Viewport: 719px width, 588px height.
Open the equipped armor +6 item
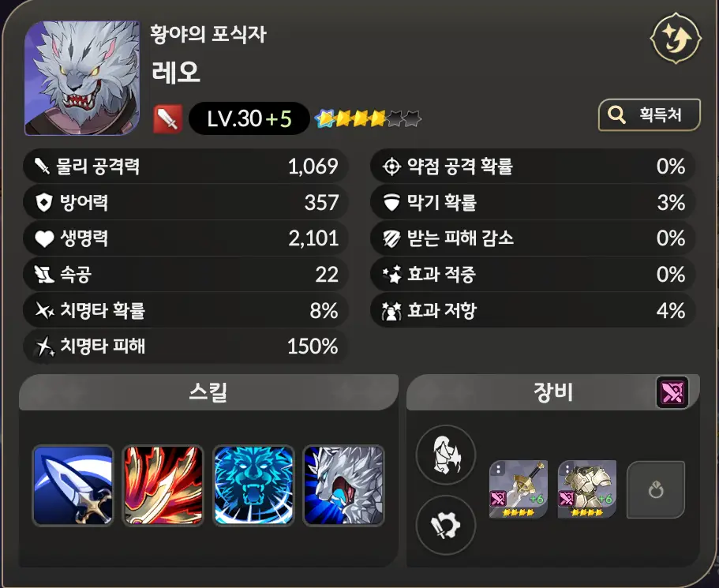click(587, 489)
